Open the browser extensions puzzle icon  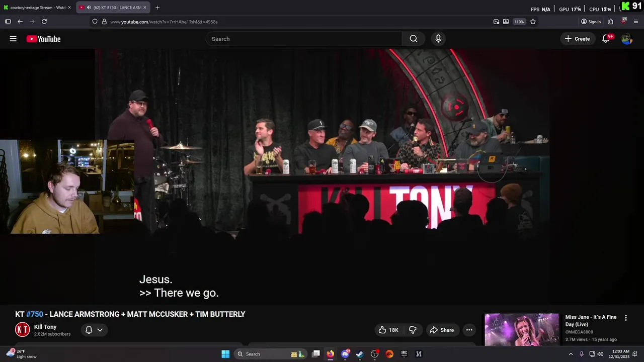pos(610,22)
